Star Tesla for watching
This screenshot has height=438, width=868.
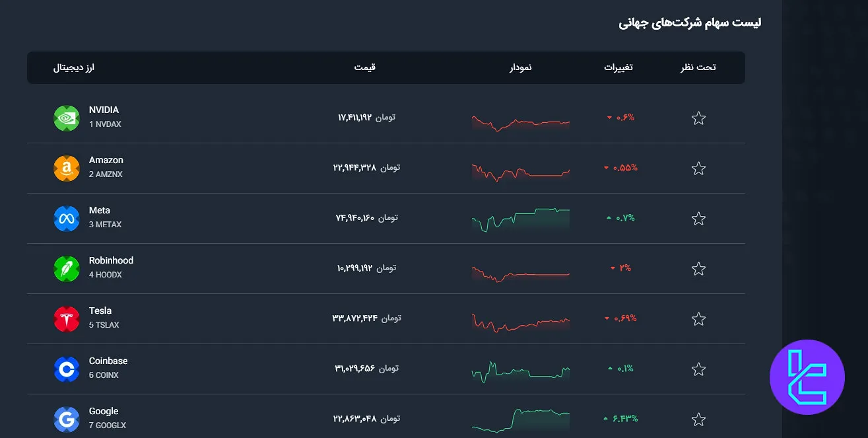tap(698, 318)
